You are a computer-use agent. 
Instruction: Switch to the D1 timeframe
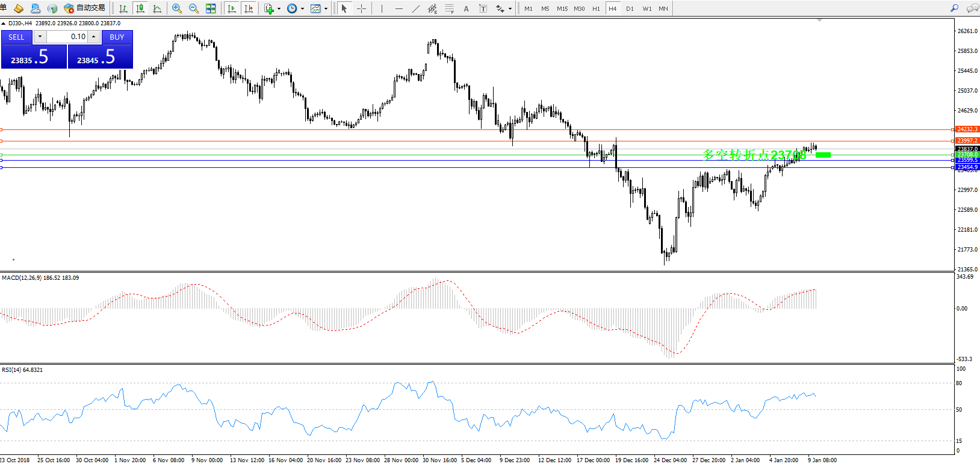pos(630,8)
